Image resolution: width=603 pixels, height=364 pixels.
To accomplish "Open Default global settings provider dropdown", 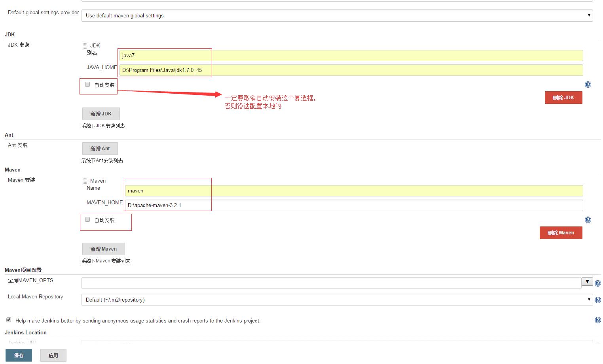I will pos(337,15).
